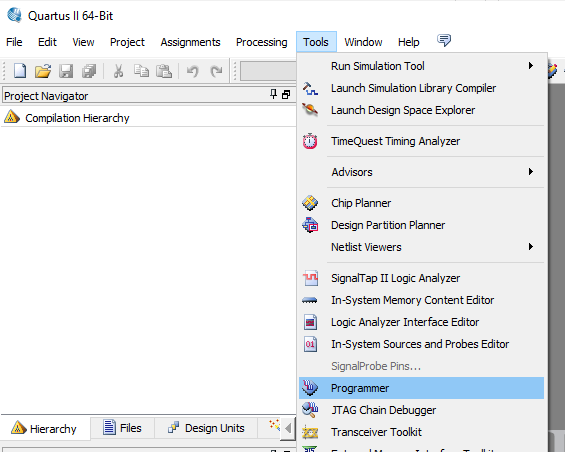Click the feedback speech bubble icon
The height and width of the screenshot is (452, 565).
click(444, 40)
